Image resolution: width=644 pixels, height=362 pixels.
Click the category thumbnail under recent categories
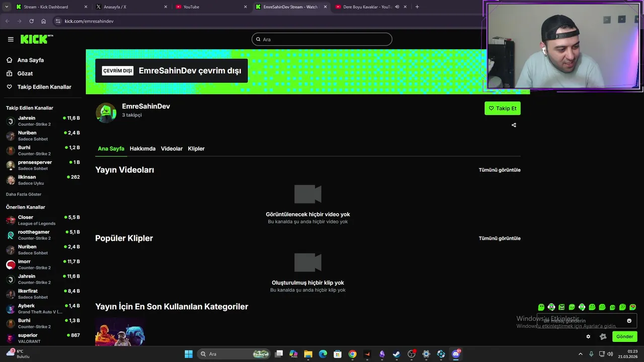click(x=120, y=332)
